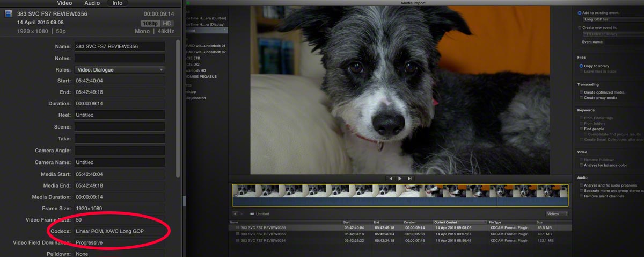Switch to the Audio inspector tab
Image resolution: width=644 pixels, height=257 pixels.
[x=92, y=3]
